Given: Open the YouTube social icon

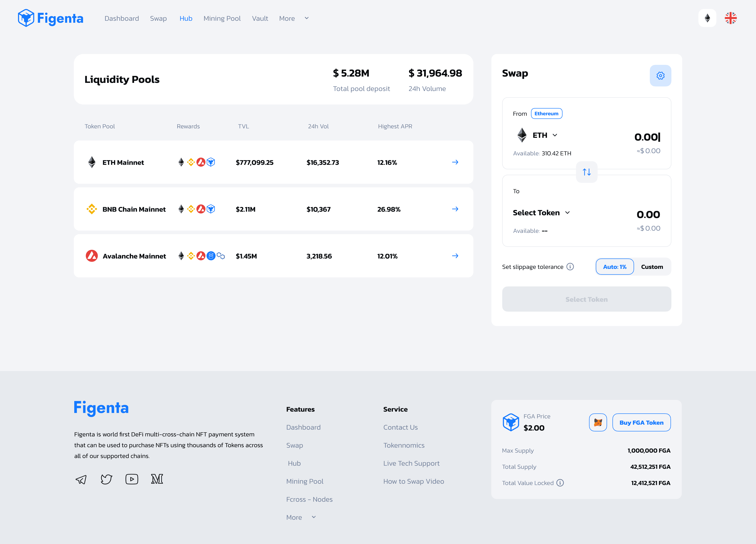Looking at the screenshot, I should click(x=132, y=479).
